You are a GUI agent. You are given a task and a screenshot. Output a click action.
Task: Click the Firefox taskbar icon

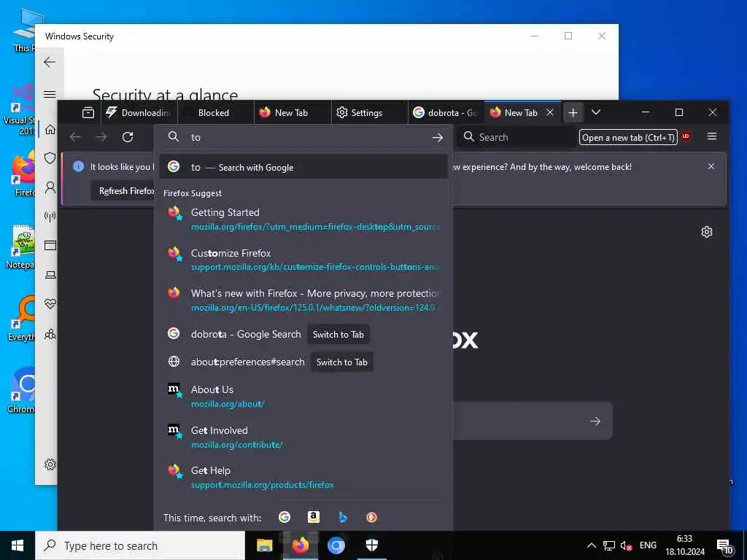tap(300, 545)
